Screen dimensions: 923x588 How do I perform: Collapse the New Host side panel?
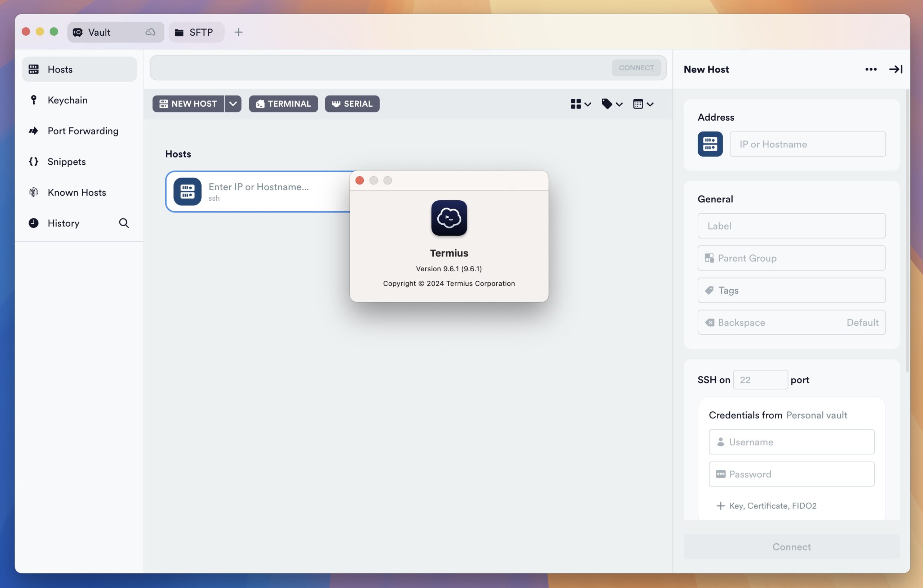pos(895,69)
